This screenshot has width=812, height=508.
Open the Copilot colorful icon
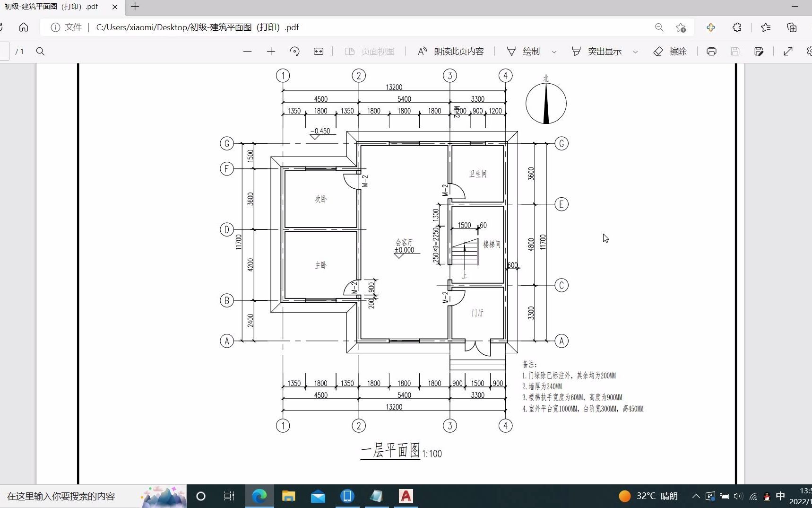pyautogui.click(x=711, y=27)
